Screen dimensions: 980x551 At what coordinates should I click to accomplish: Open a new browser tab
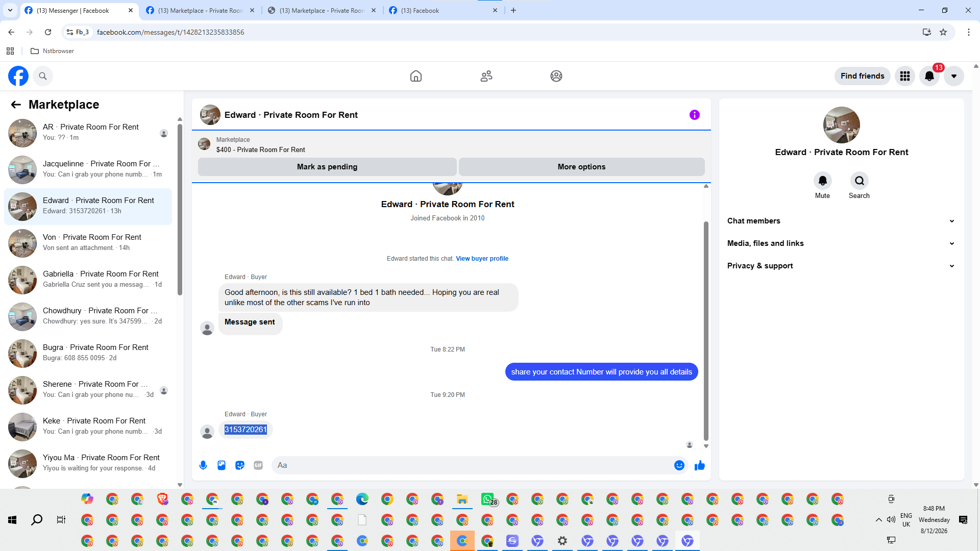(x=513, y=11)
